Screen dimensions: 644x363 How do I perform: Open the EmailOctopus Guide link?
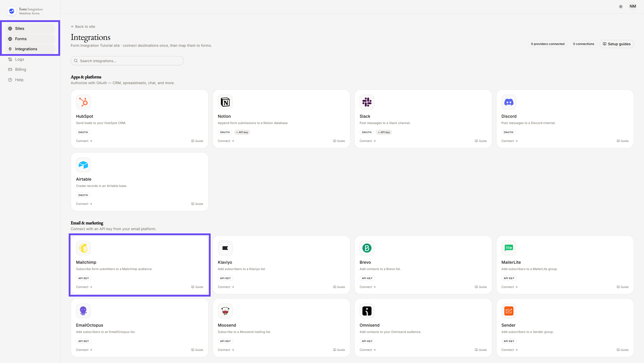(197, 350)
